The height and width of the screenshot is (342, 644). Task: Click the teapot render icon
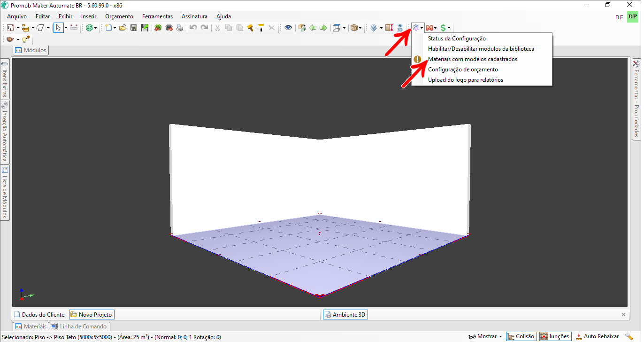[10, 39]
